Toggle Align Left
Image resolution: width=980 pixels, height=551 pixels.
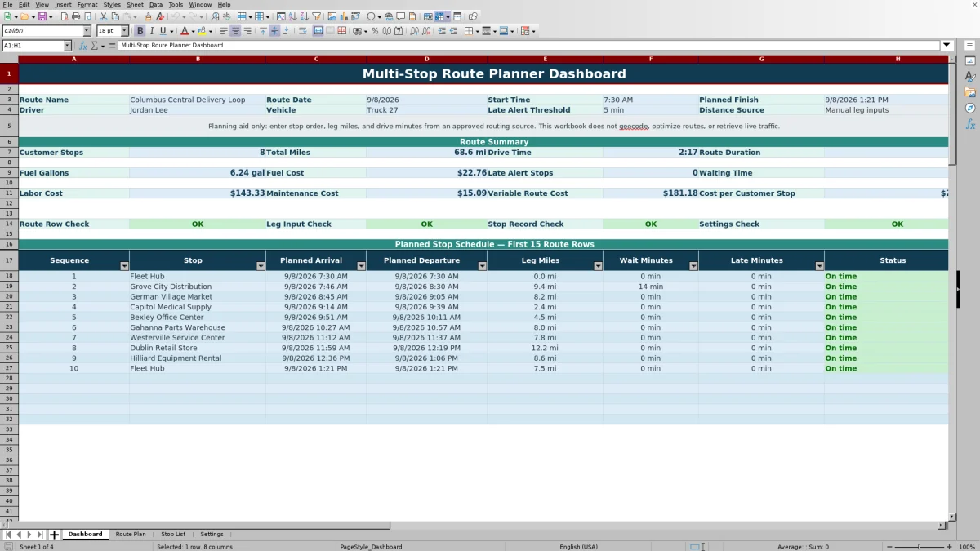(x=224, y=31)
